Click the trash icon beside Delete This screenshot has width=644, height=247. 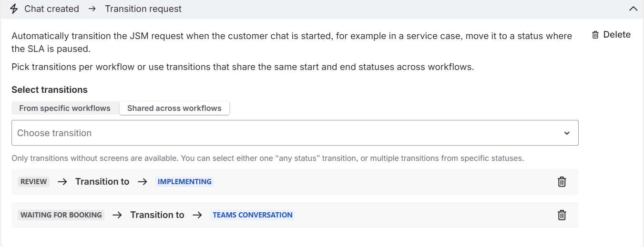pos(595,35)
